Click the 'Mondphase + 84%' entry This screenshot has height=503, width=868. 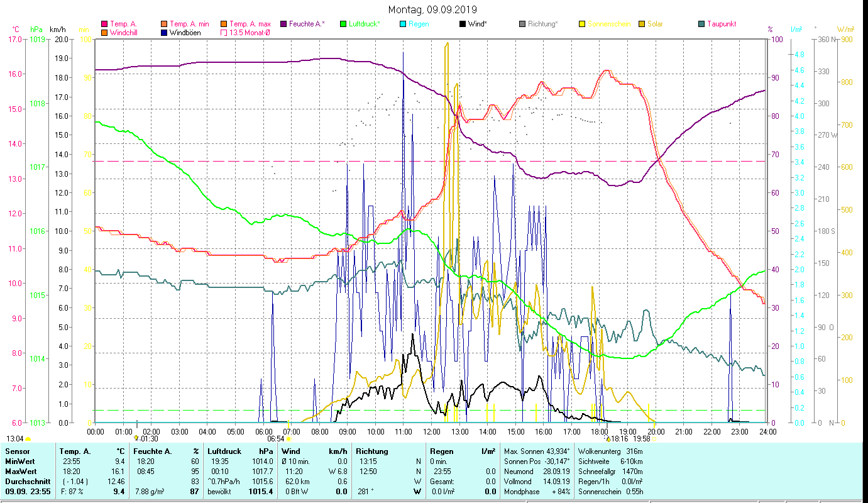(538, 491)
